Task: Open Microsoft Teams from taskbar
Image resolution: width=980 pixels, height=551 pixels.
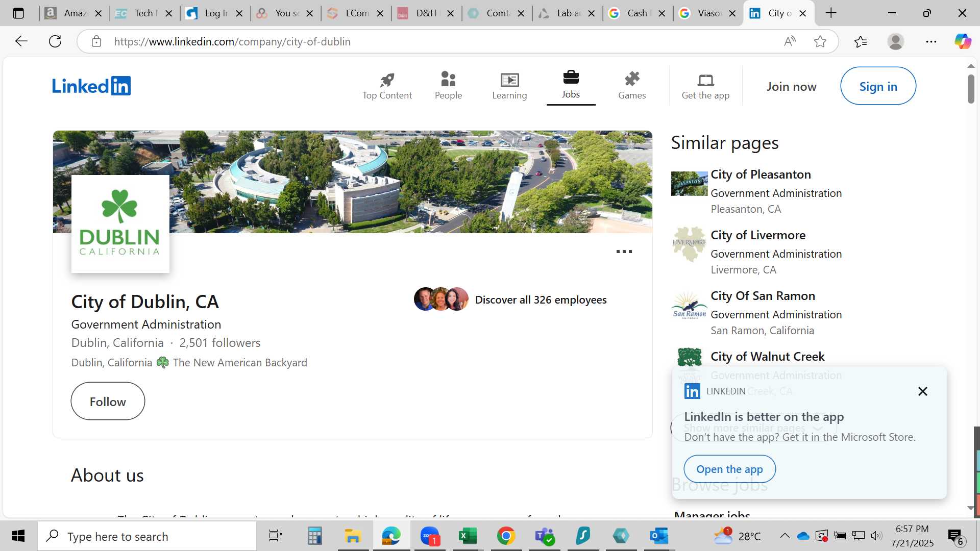Action: pos(545,536)
